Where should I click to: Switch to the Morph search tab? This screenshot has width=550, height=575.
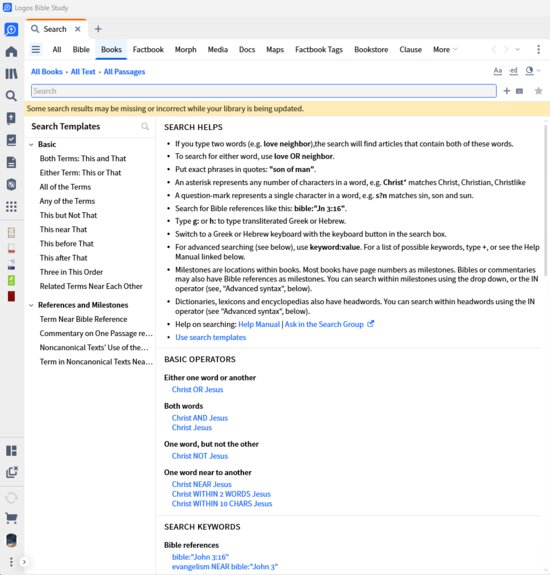(x=186, y=50)
